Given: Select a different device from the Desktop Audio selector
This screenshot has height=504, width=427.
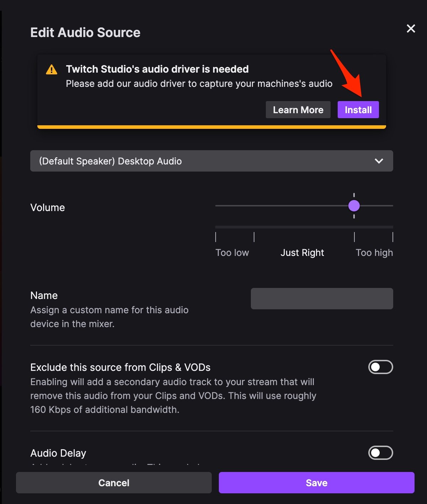Looking at the screenshot, I should tap(211, 161).
